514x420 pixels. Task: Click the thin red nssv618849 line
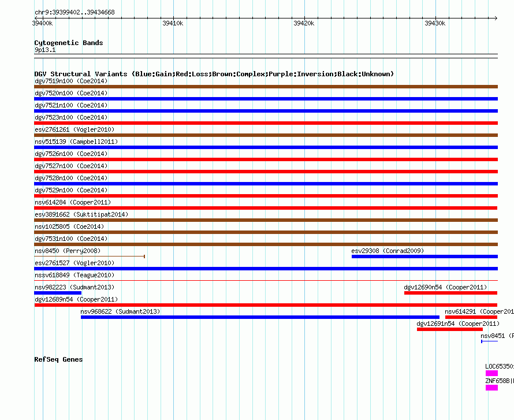point(266,281)
